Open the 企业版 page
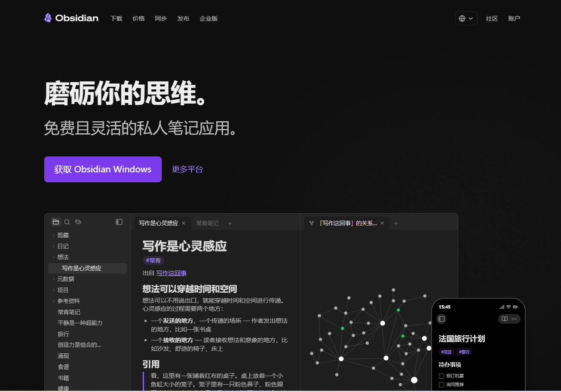561x392 pixels. 209,18
